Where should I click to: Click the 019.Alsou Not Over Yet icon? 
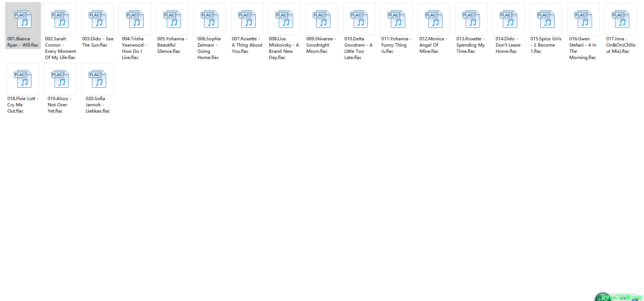tap(60, 79)
